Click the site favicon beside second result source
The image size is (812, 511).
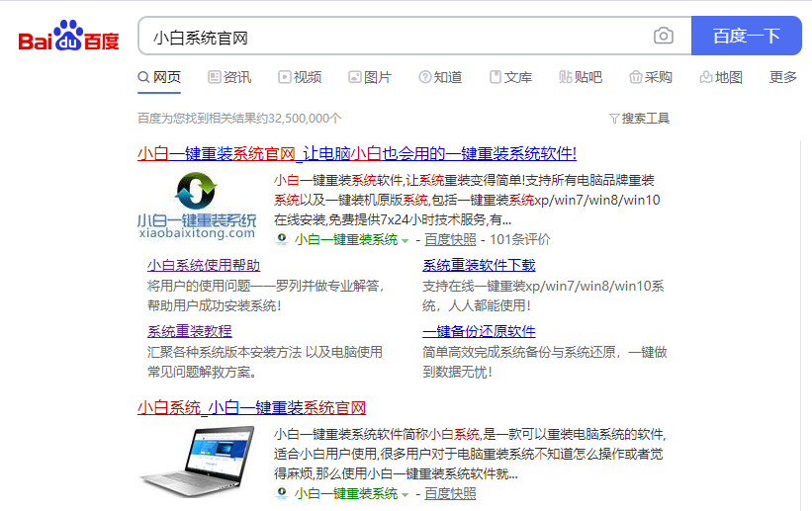(x=282, y=493)
